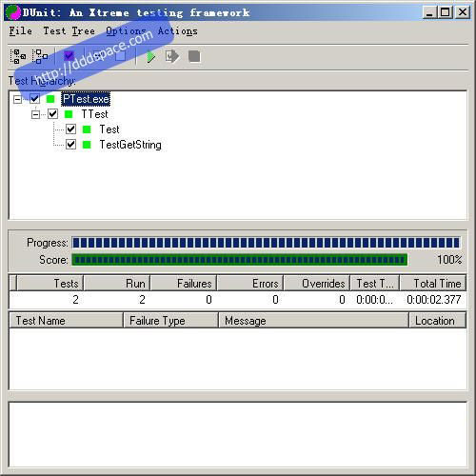
Task: Click the DUnit application icon in title bar
Action: pyautogui.click(x=13, y=12)
